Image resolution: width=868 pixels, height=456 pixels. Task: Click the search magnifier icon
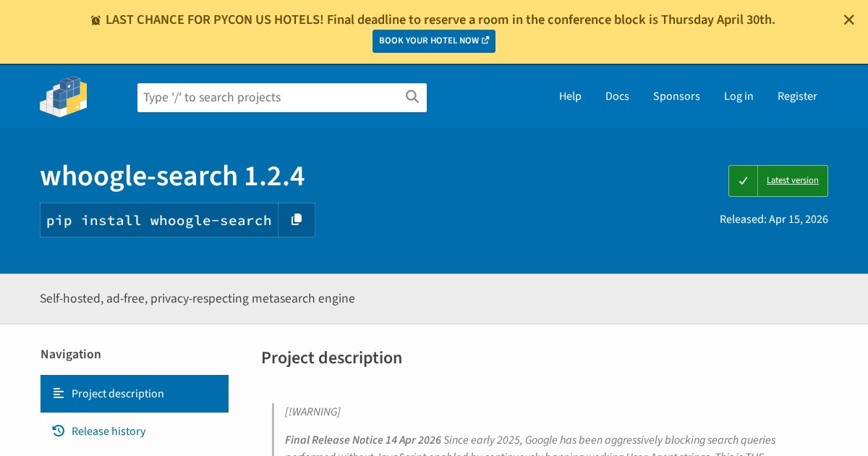point(412,97)
